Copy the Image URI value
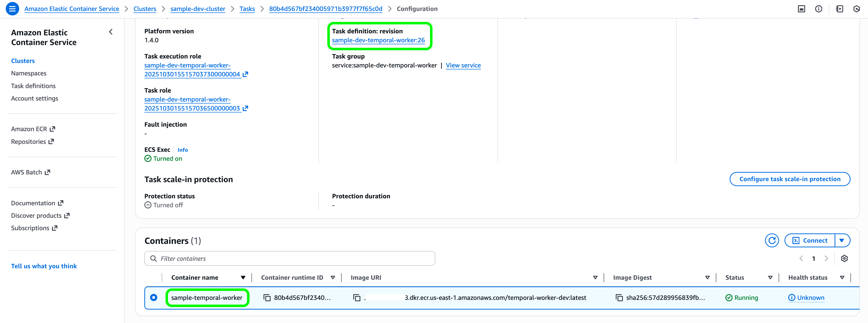Screen dimensions: 868x323 pyautogui.click(x=356, y=298)
